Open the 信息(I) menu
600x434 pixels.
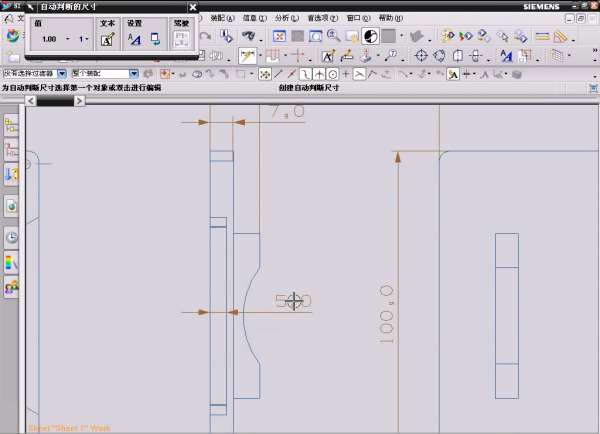click(255, 18)
